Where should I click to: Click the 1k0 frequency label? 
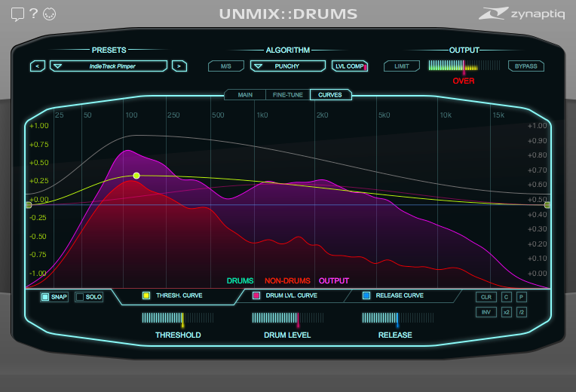[262, 115]
